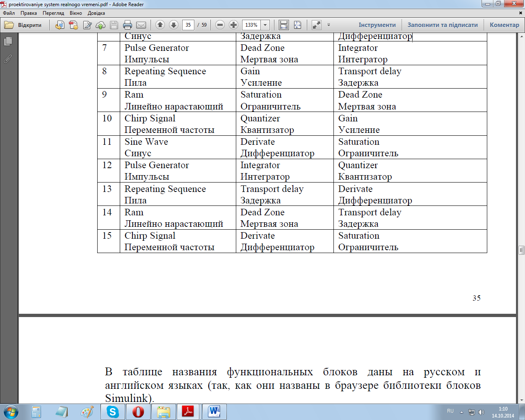
Task: Open the Правка menu
Action: pyautogui.click(x=28, y=13)
